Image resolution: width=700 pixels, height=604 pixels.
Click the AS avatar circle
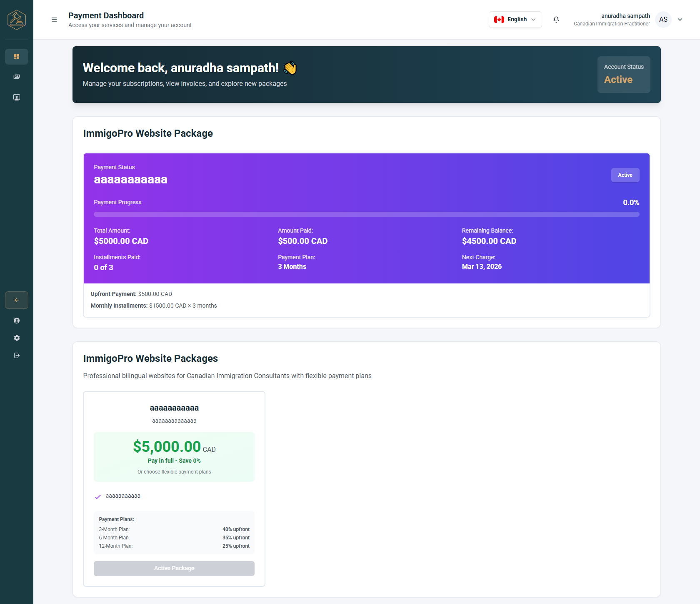coord(663,20)
